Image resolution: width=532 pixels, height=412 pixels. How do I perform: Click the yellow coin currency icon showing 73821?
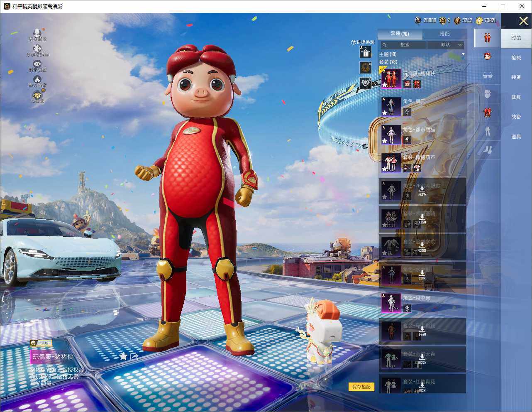479,20
